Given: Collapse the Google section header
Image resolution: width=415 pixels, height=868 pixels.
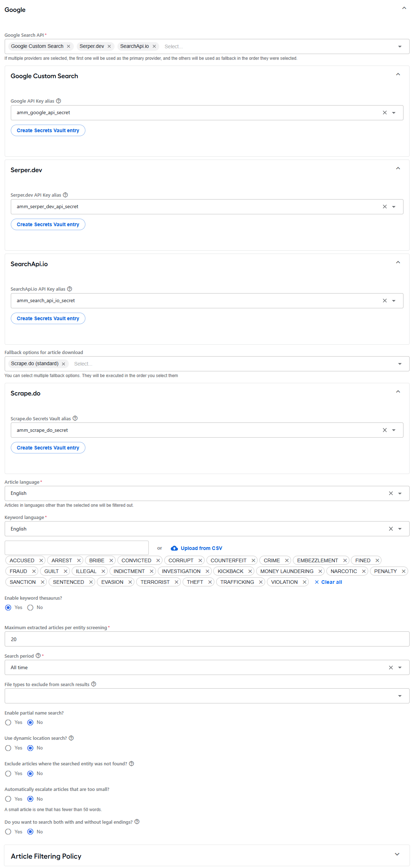Looking at the screenshot, I should click(x=404, y=8).
